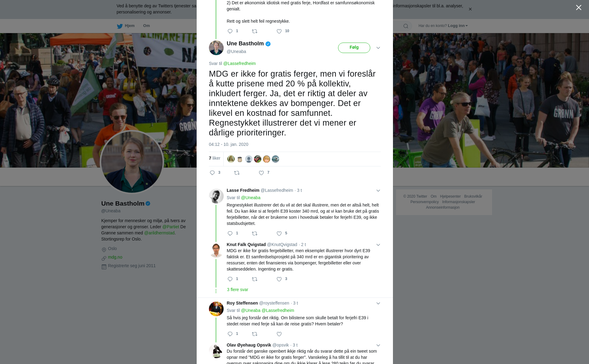Reply to Une Bastholm's main tweet
Screen dimensions: 589x364
click(212, 173)
